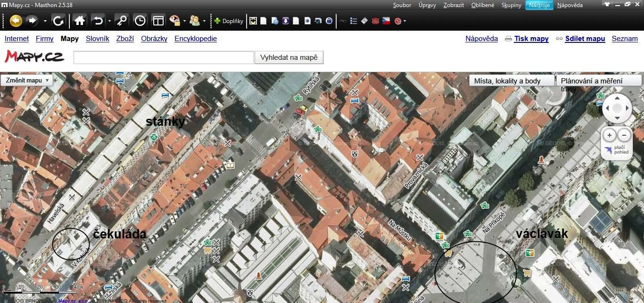Pan the map right with compass arrow
This screenshot has height=303, width=644.
(x=627, y=108)
